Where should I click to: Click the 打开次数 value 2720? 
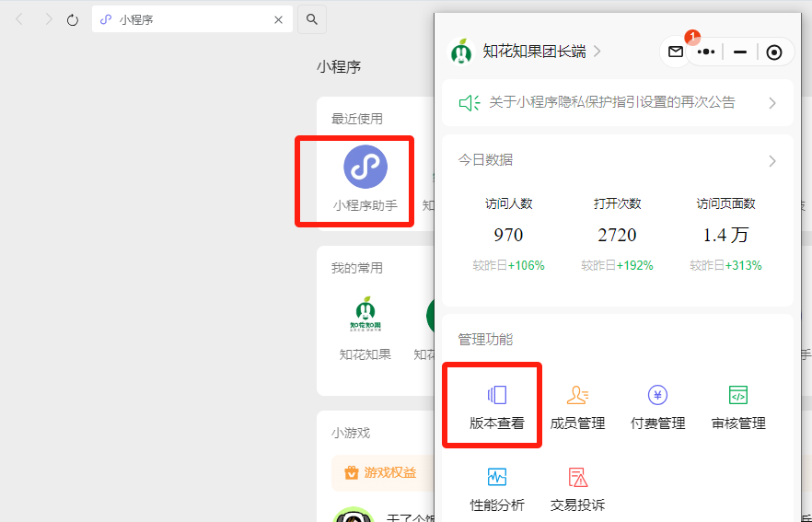pos(617,235)
